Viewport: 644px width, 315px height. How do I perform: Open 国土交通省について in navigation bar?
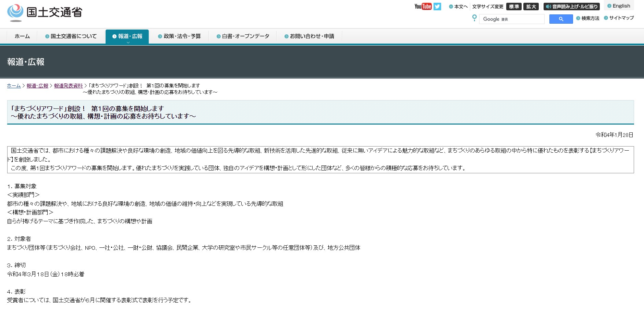click(71, 36)
